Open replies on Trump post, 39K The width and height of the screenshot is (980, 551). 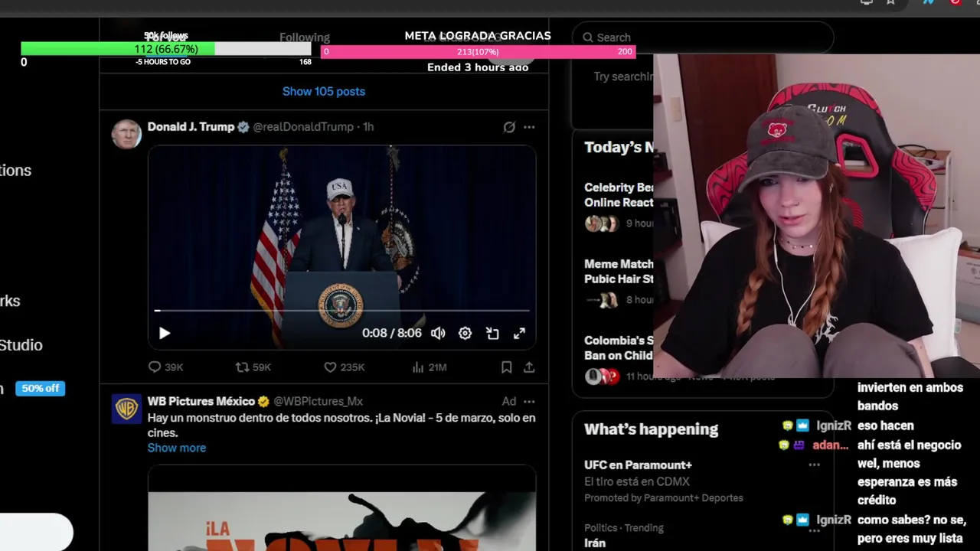tap(165, 367)
